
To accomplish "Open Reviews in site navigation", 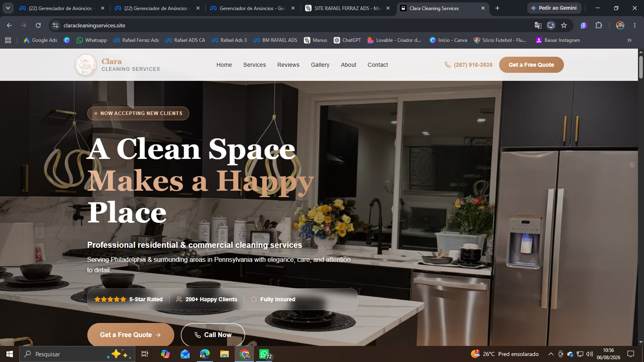I will [x=288, y=65].
